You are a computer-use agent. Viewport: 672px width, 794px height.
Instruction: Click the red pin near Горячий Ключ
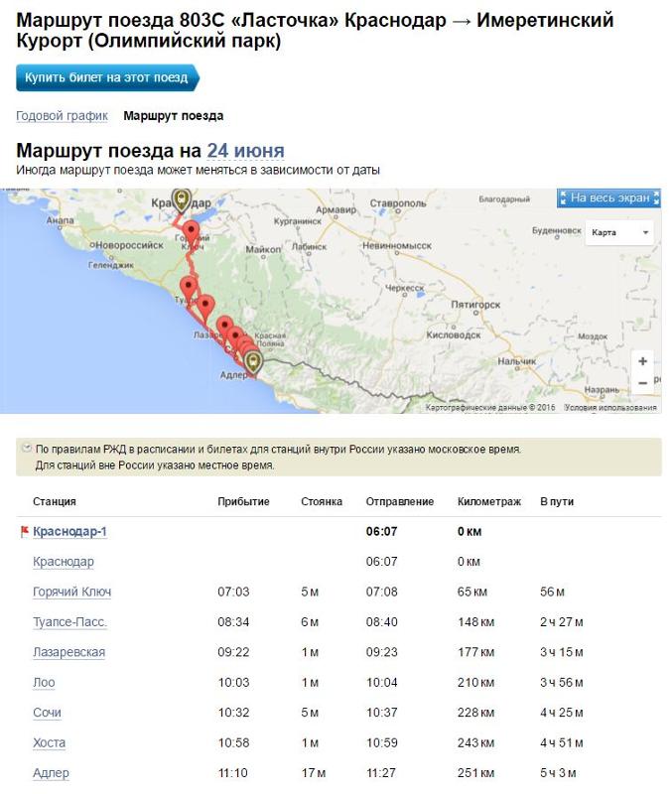point(191,233)
